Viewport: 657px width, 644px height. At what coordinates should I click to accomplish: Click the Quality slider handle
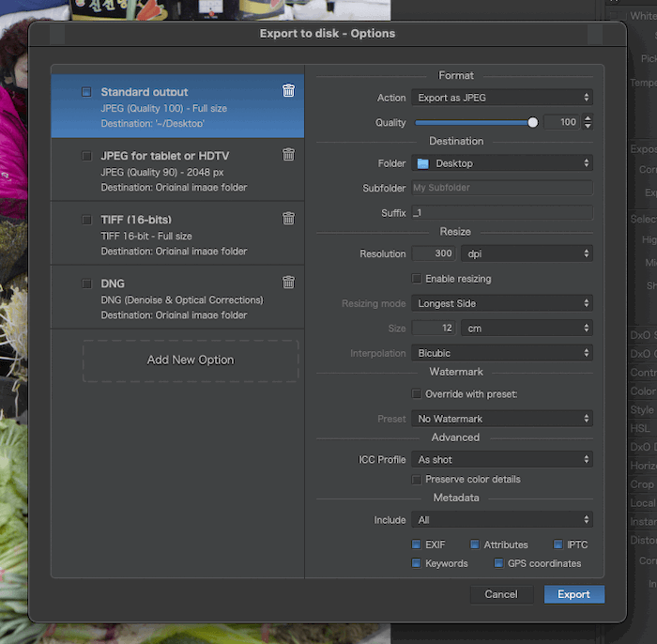pos(533,122)
